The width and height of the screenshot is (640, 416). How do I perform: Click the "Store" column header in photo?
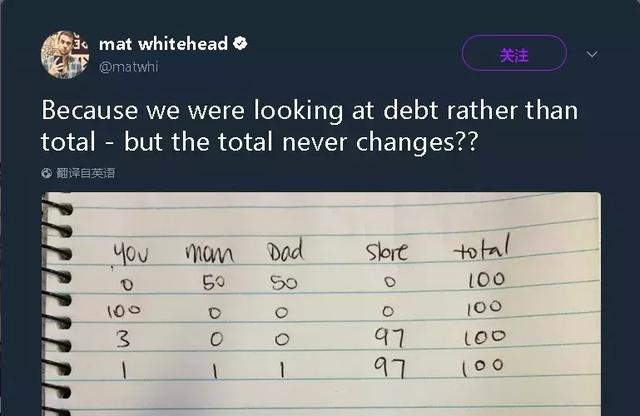[386, 247]
